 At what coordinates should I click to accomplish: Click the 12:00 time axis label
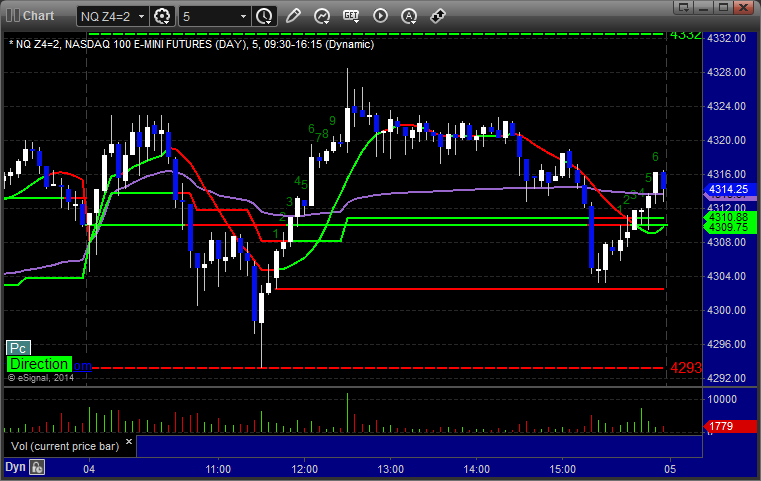304,469
